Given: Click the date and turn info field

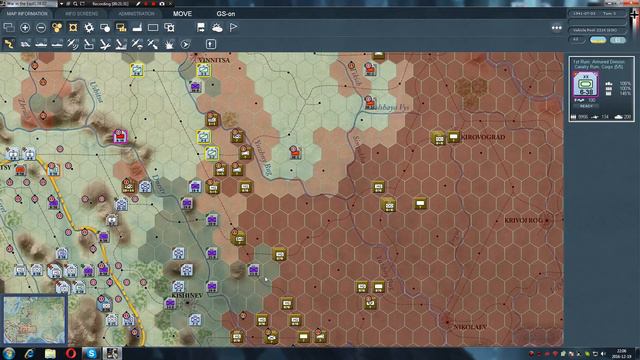Looking at the screenshot, I should pyautogui.click(x=597, y=13).
